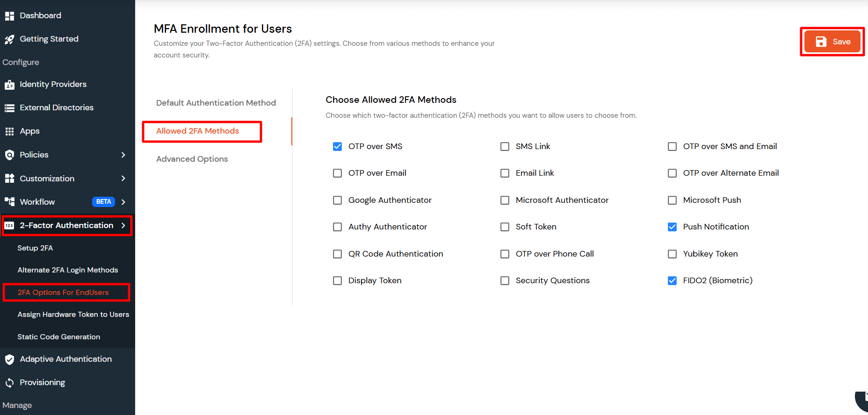Click the Adaptive Authentication shield icon
Screen dimensions: 868x415
(9, 359)
